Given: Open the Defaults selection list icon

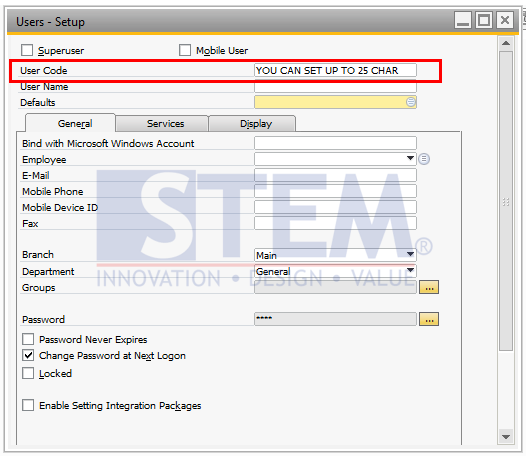Looking at the screenshot, I should point(411,102).
